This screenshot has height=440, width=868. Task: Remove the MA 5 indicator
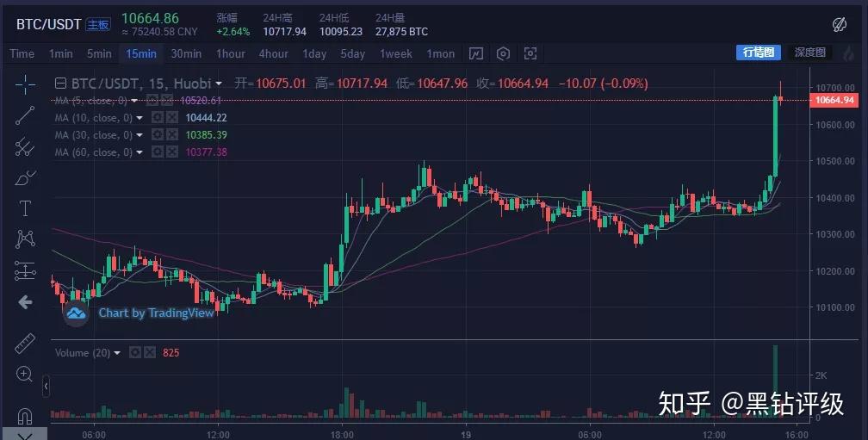tap(167, 101)
